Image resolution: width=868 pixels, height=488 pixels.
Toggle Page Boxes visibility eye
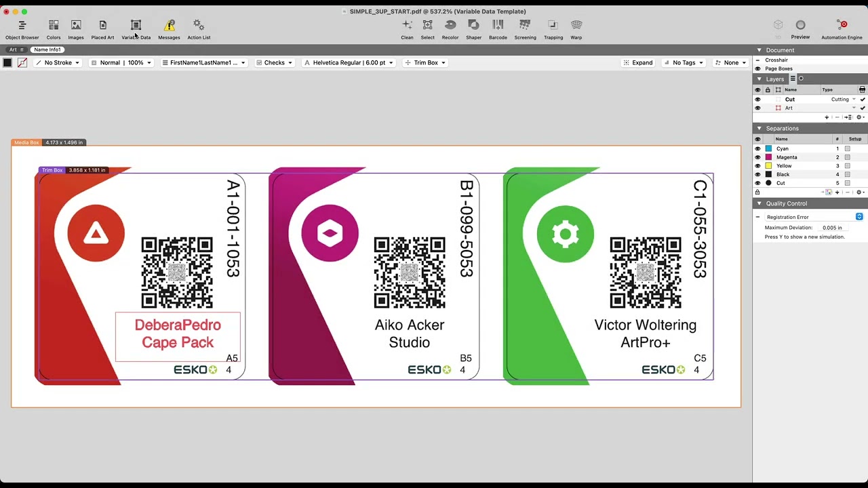tap(757, 68)
